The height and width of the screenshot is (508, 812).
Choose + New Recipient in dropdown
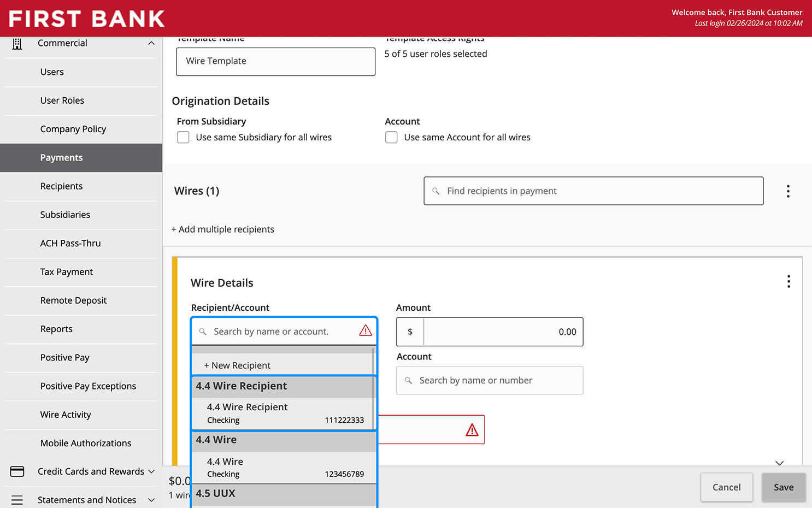point(237,365)
